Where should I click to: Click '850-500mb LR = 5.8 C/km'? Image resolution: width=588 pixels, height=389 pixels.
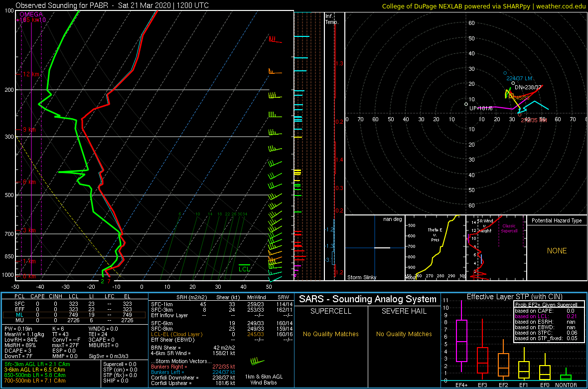tap(35, 375)
